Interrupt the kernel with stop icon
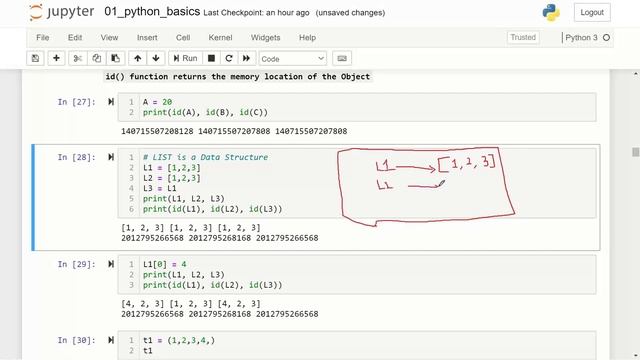This screenshot has width=640, height=360. coord(211,58)
